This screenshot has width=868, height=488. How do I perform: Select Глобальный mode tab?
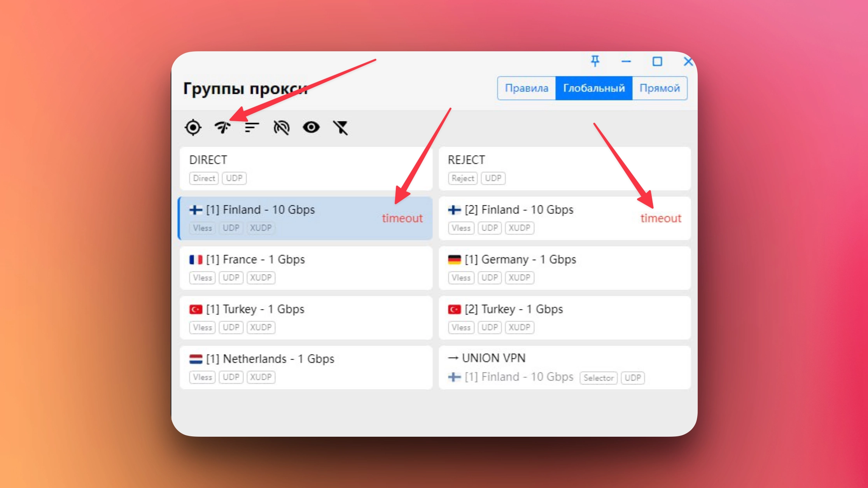pyautogui.click(x=594, y=88)
